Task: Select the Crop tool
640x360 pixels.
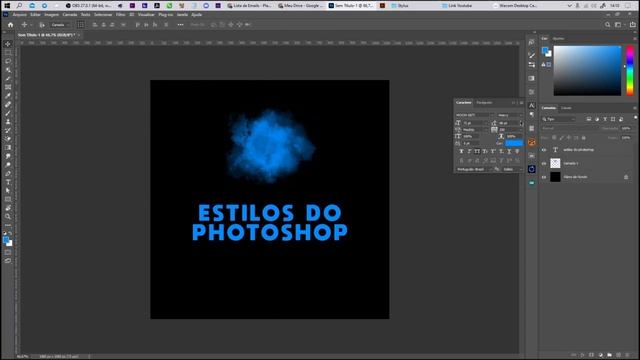Action: click(x=8, y=78)
